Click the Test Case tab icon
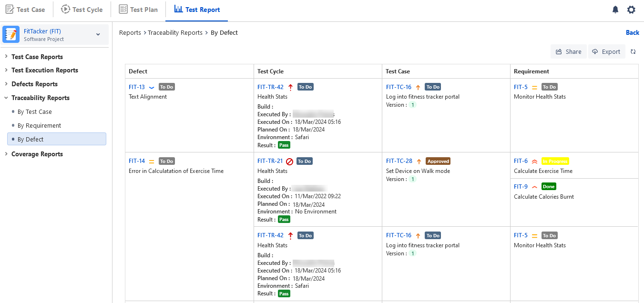Screen dimensions: 644x303 click(x=10, y=10)
